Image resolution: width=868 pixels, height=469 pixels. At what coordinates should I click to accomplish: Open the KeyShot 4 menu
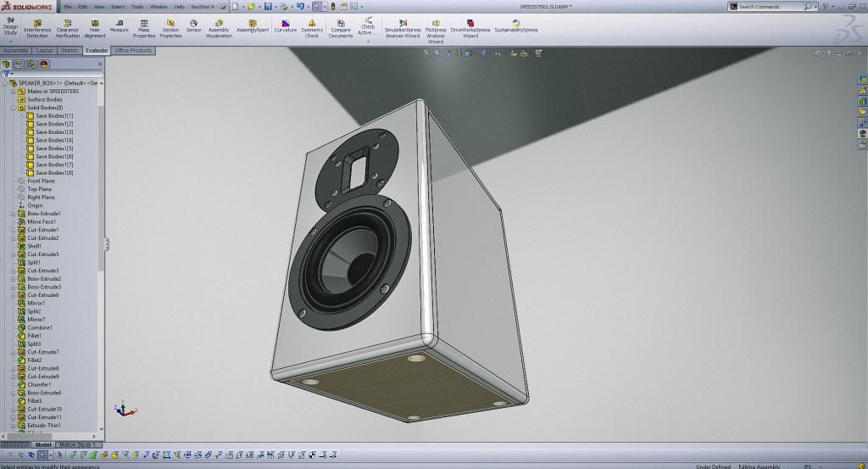coord(202,7)
